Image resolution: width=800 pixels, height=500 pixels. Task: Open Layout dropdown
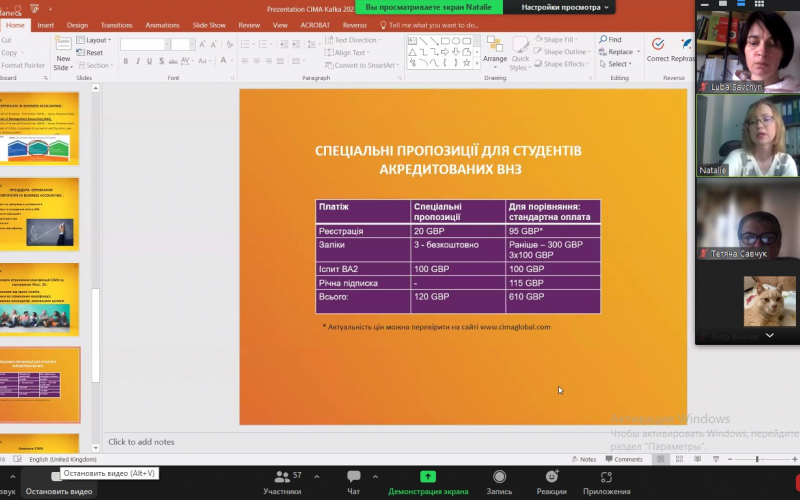coord(94,40)
